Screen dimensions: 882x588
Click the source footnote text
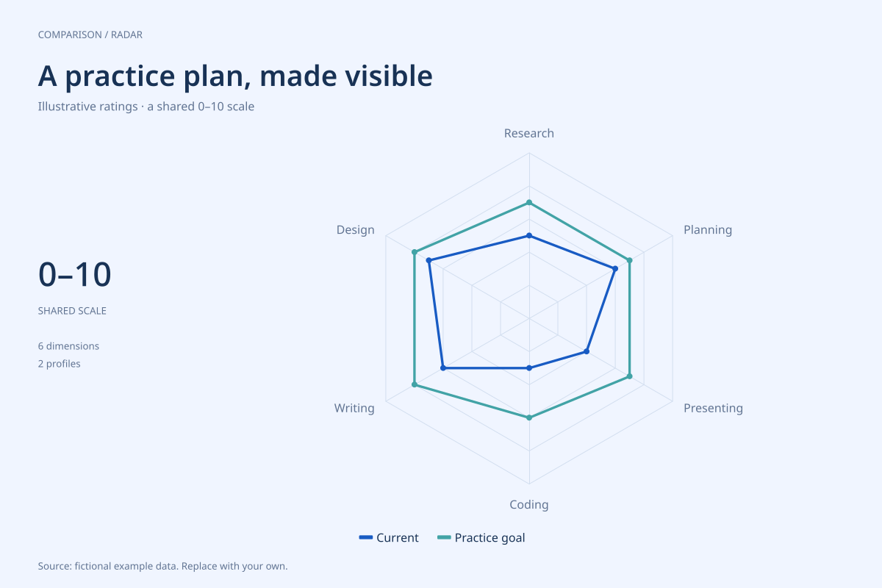162,567
